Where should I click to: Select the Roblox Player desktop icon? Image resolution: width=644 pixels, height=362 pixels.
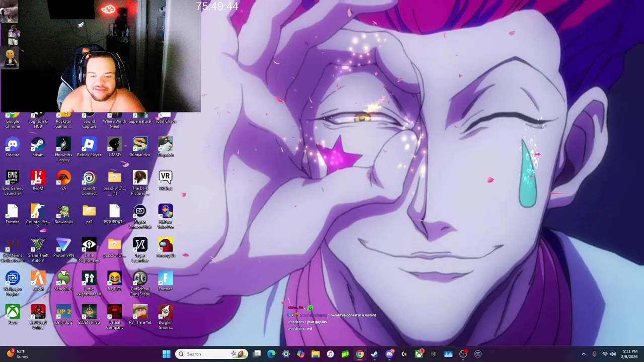[x=89, y=147]
